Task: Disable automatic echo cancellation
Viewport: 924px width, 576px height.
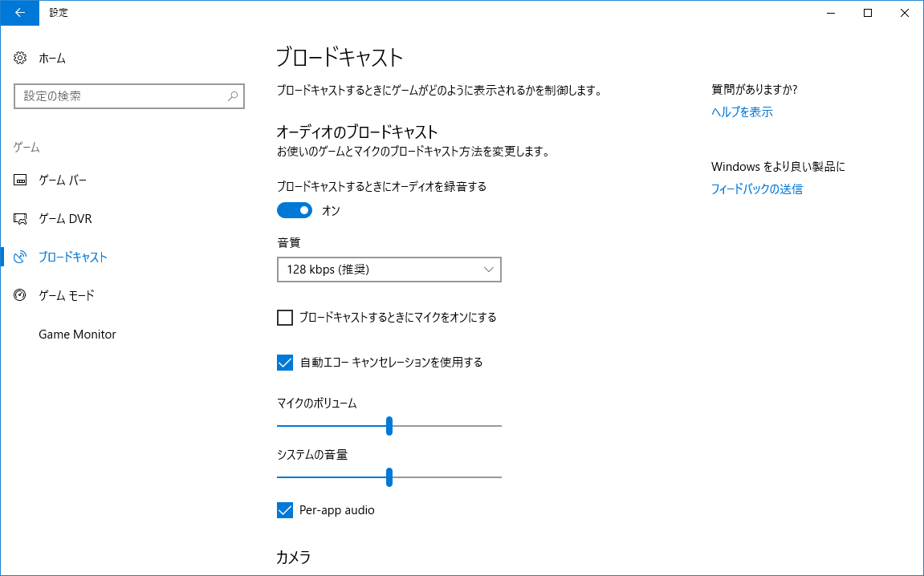Action: coord(284,362)
